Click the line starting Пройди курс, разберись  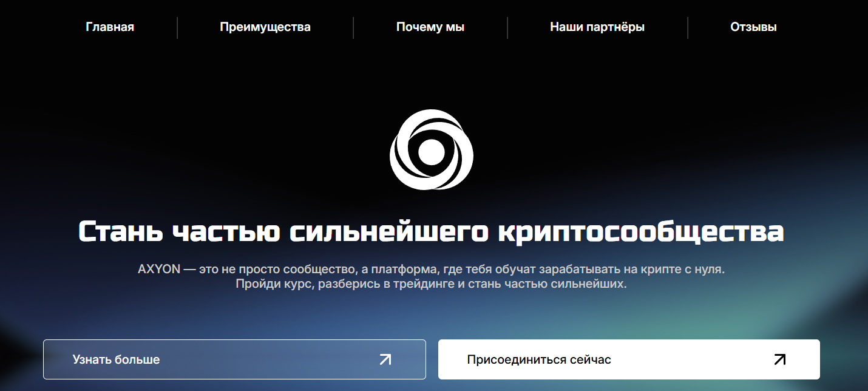(431, 284)
